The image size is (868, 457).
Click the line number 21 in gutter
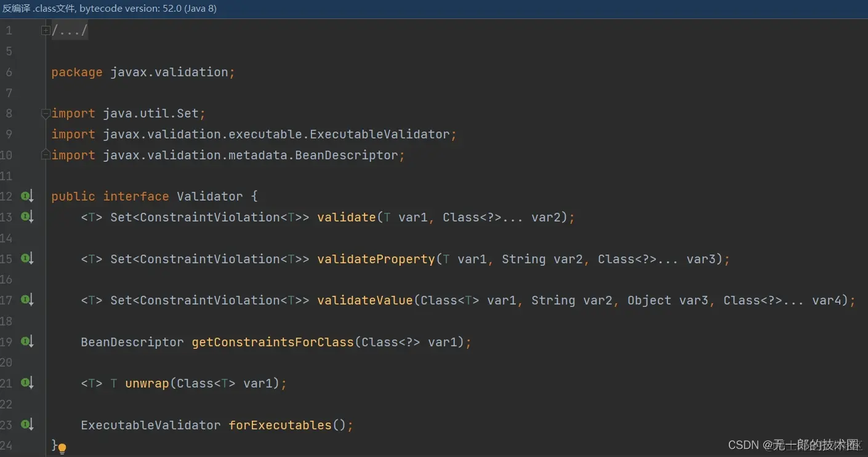pos(6,383)
